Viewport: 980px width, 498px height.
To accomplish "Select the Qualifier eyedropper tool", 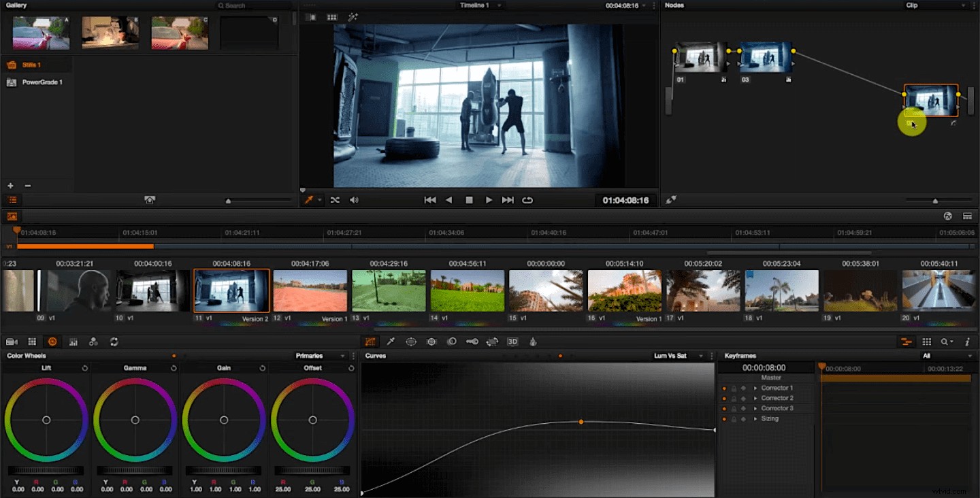I will pos(391,342).
